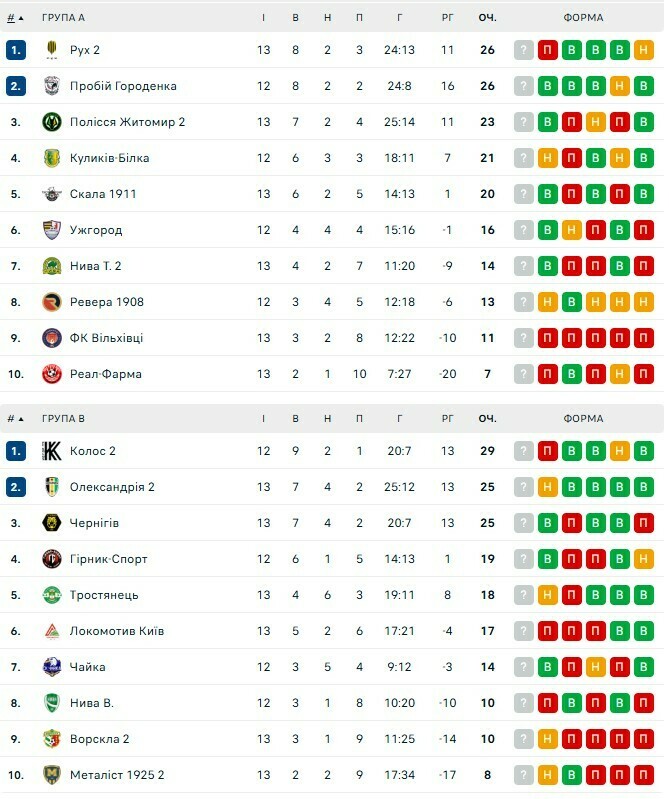Click the Рух 2 team logo
Image resolution: width=669 pixels, height=799 pixels.
(x=52, y=50)
